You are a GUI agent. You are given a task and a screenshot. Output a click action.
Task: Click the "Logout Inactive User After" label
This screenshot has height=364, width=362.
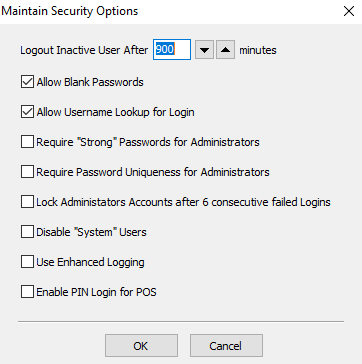[84, 50]
